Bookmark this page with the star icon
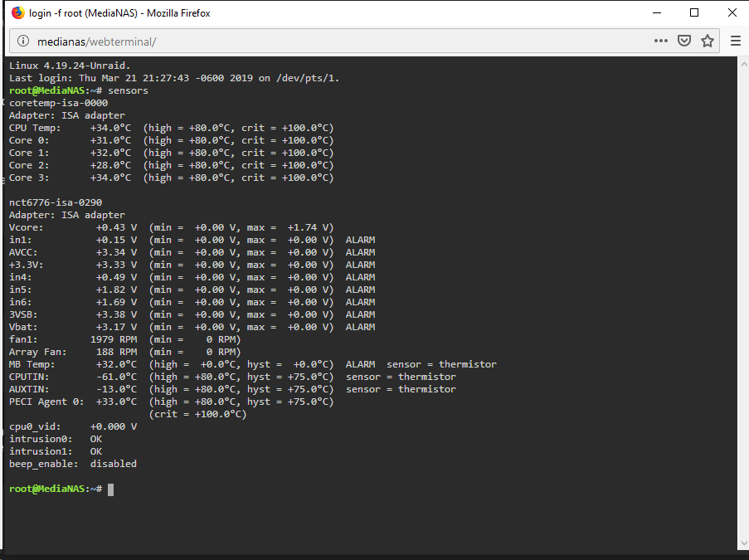749x560 pixels. point(708,41)
